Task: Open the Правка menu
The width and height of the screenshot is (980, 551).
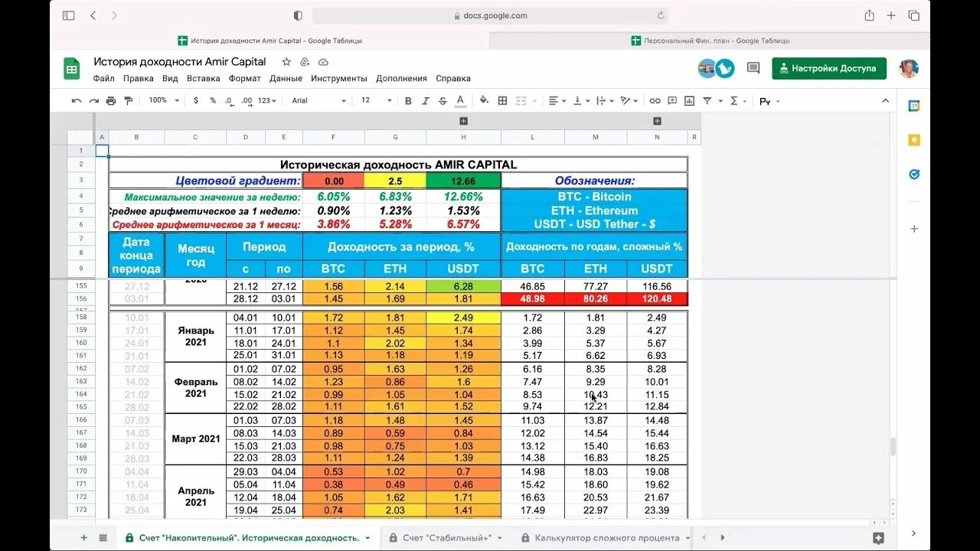Action: coord(139,78)
